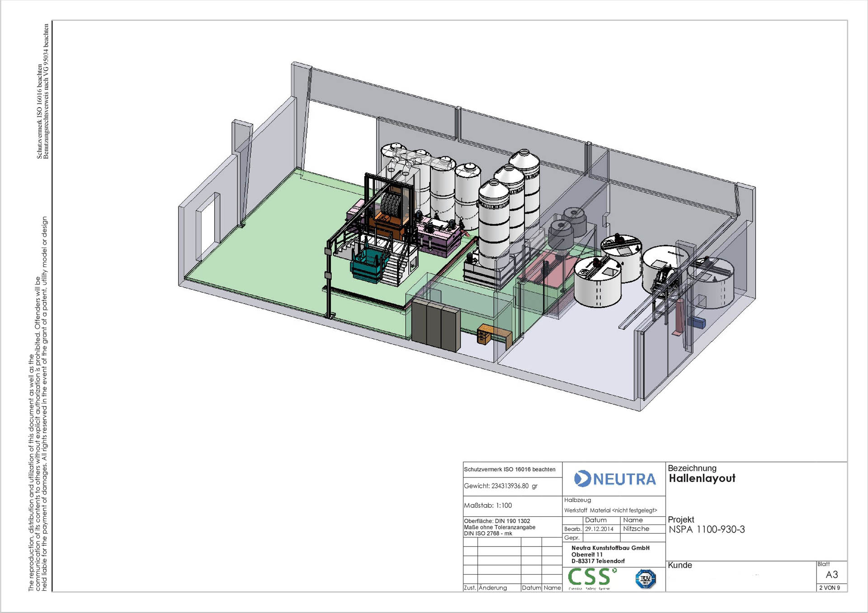Select the "Oberreit 11" address line

[587, 555]
